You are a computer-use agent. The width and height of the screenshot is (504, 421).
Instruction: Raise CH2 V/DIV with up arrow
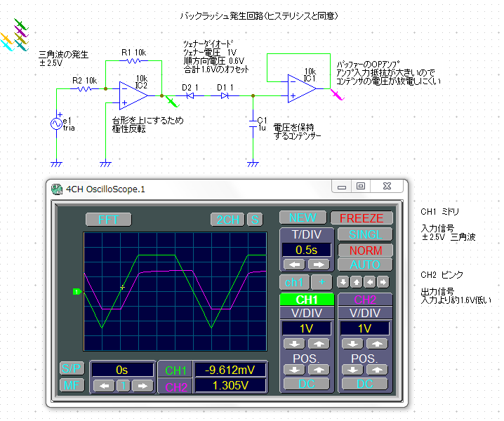pyautogui.click(x=377, y=344)
